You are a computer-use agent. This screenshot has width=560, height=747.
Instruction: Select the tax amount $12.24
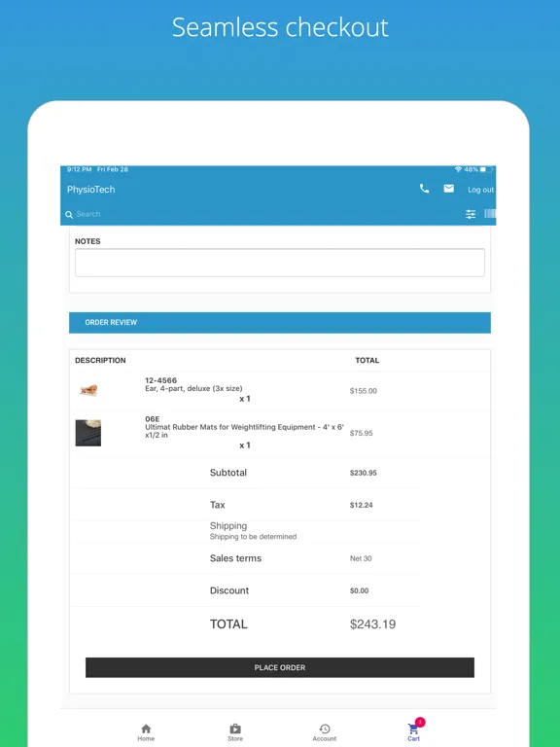tap(362, 505)
